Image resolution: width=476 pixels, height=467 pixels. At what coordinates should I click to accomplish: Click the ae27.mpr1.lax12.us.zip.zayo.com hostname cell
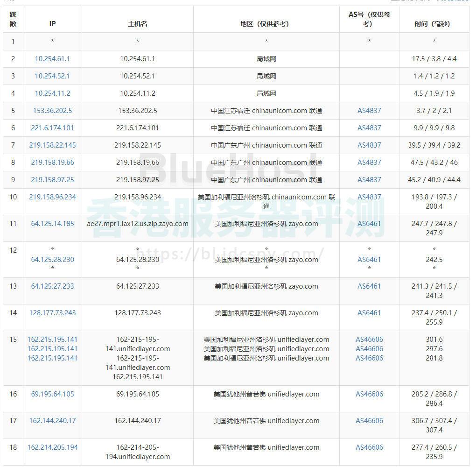pyautogui.click(x=138, y=224)
